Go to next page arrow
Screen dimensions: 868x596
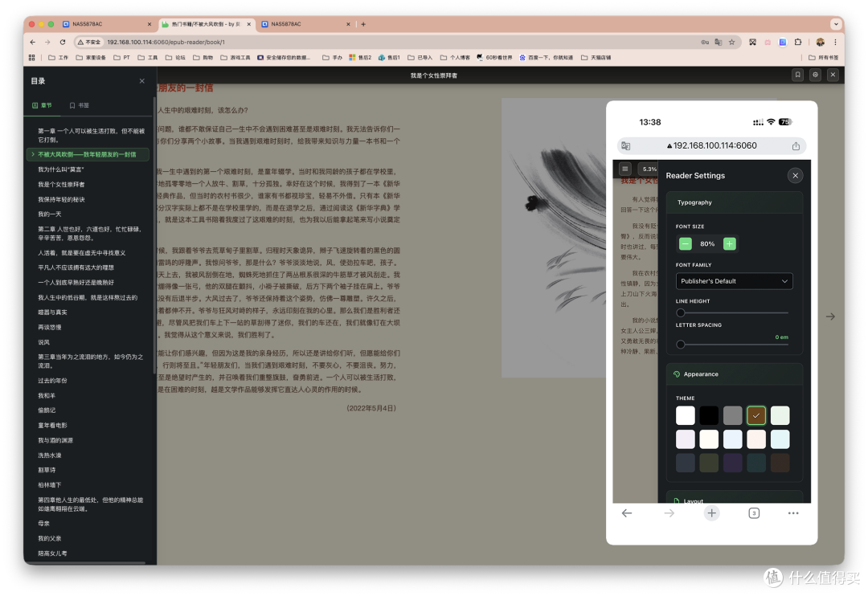pyautogui.click(x=830, y=316)
